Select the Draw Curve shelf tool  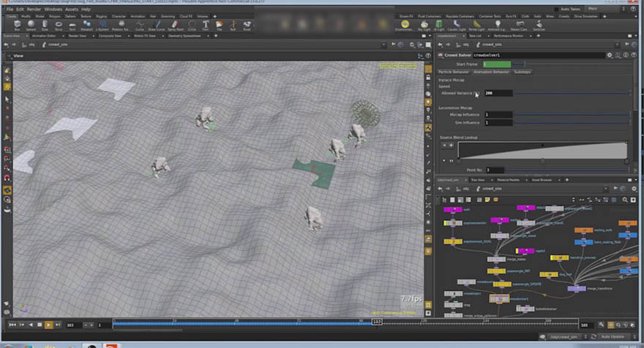[156, 26]
